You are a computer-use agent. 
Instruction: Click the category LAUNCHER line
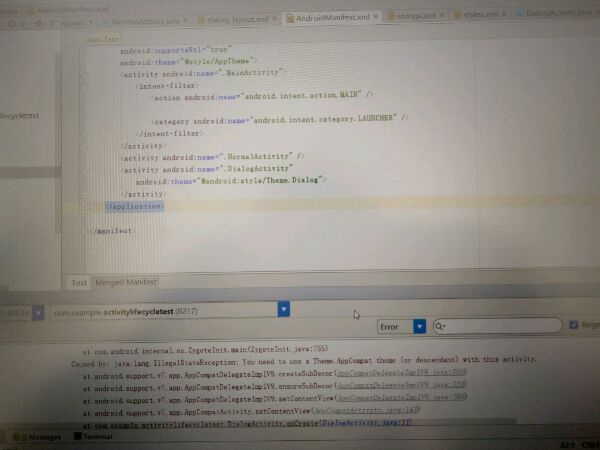[280, 119]
